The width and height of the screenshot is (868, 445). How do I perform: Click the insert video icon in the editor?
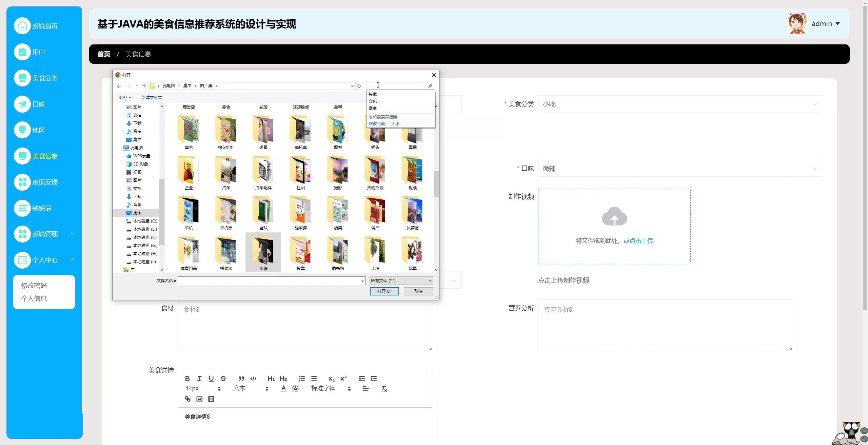tap(211, 399)
